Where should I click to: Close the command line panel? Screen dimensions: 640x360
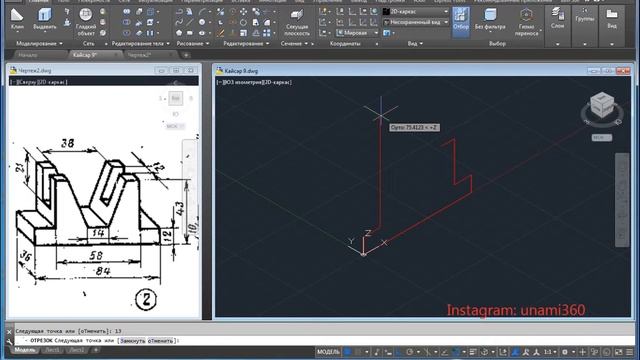pos(9,332)
